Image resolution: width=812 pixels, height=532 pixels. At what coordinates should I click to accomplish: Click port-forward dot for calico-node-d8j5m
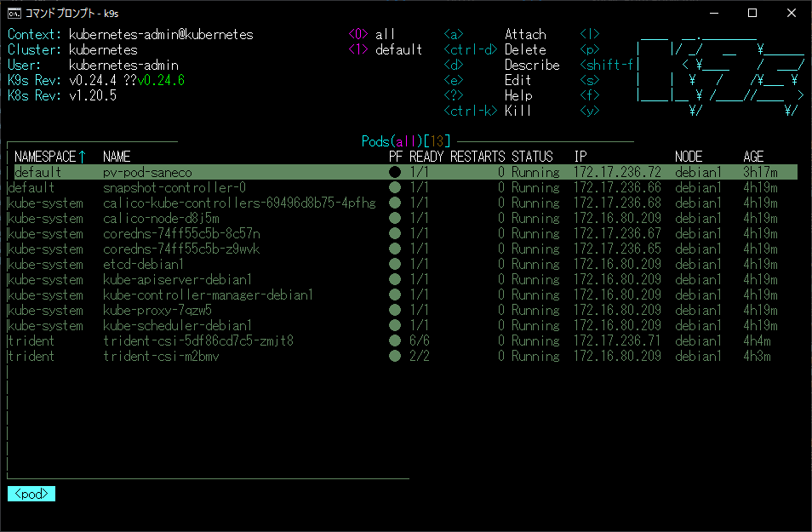click(395, 218)
